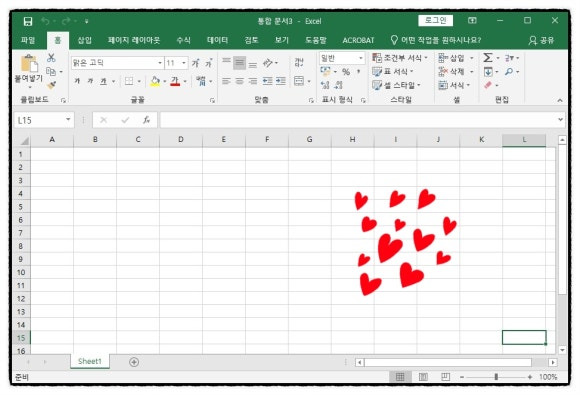Merge and center cells
The width and height of the screenshot is (580, 395).
click(299, 81)
